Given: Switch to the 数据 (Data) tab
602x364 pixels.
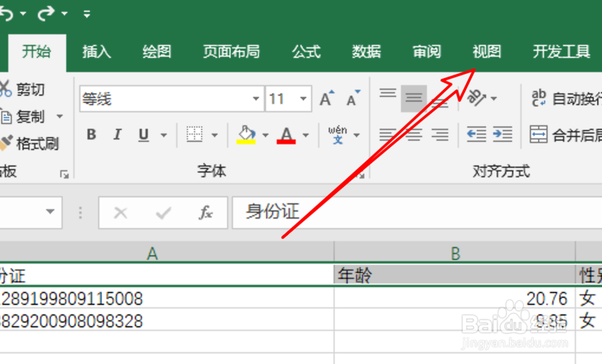Looking at the screenshot, I should click(x=366, y=52).
